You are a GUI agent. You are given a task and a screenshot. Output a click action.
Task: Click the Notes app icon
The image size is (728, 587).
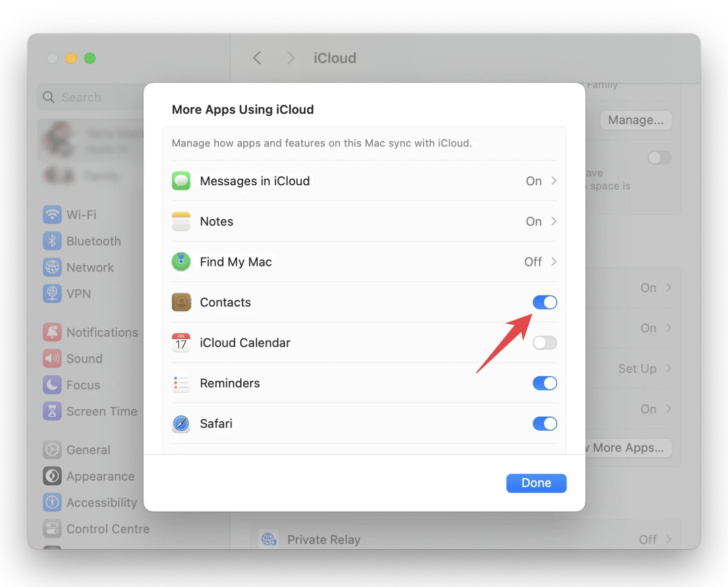coord(181,222)
